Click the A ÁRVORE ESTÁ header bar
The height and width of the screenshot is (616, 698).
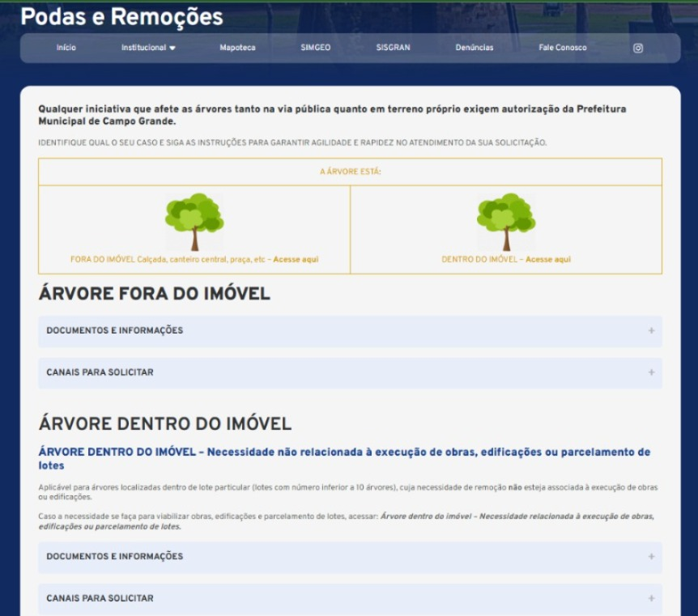(348, 171)
